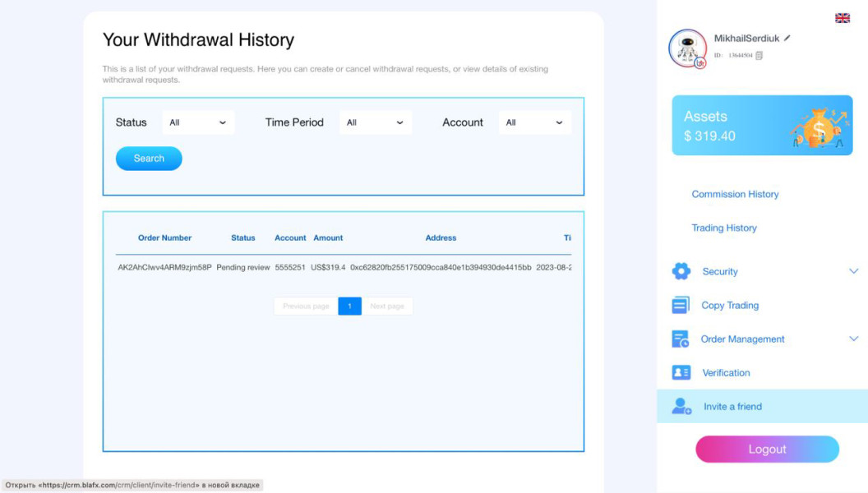Click the Security gear icon
This screenshot has width=868, height=493.
(x=681, y=271)
